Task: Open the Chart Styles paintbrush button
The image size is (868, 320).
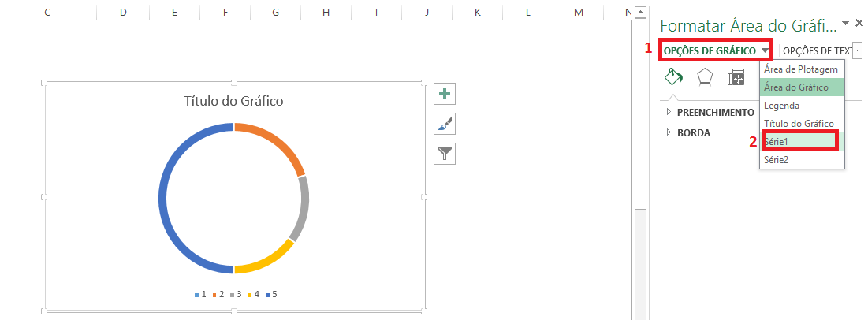Action: (445, 124)
